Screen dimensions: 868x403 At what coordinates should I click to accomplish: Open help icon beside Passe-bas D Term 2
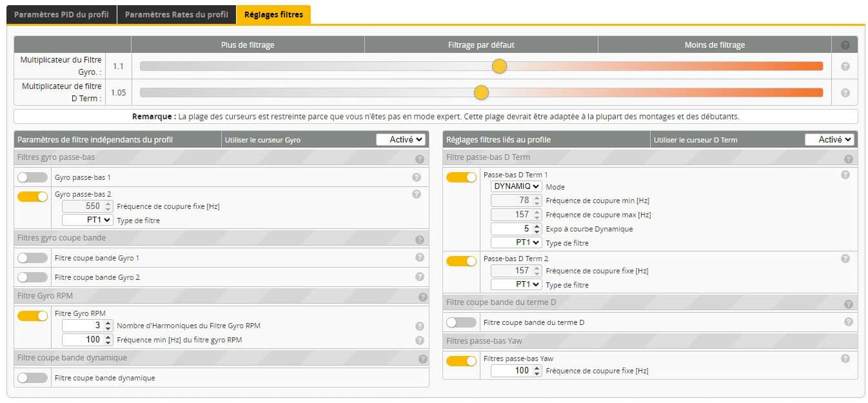click(845, 259)
